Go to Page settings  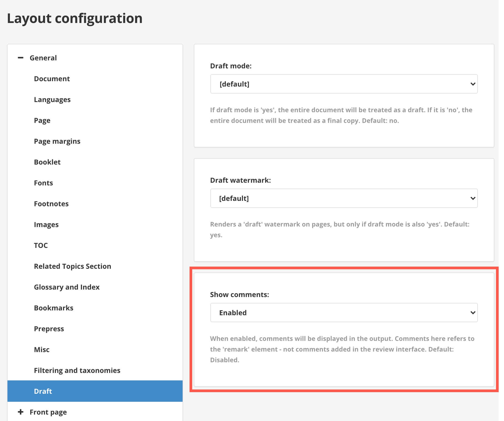point(42,120)
